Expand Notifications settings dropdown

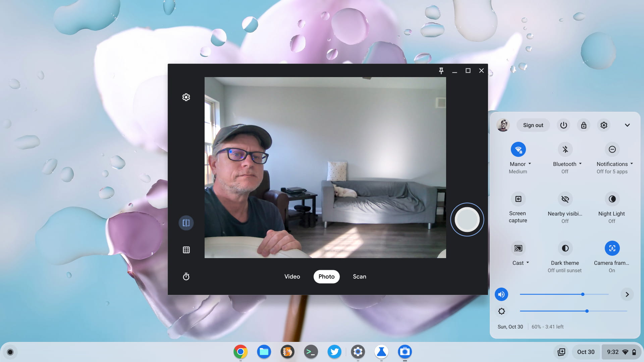[x=614, y=164]
